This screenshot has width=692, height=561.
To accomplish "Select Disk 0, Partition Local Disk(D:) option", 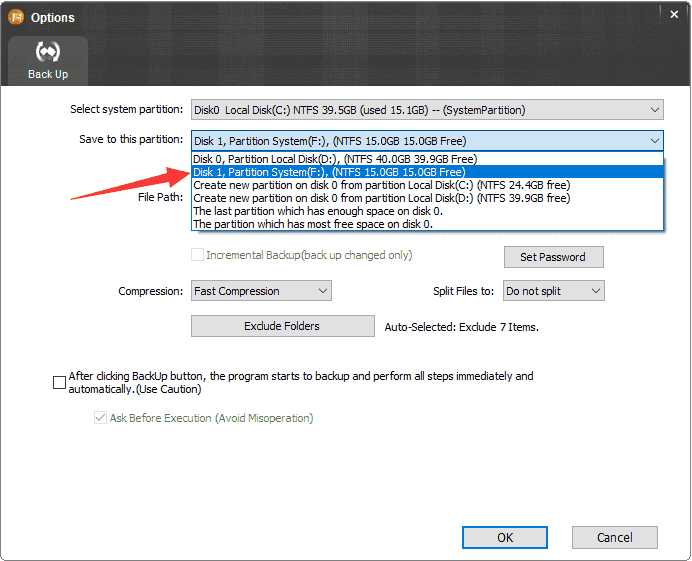I will click(334, 159).
